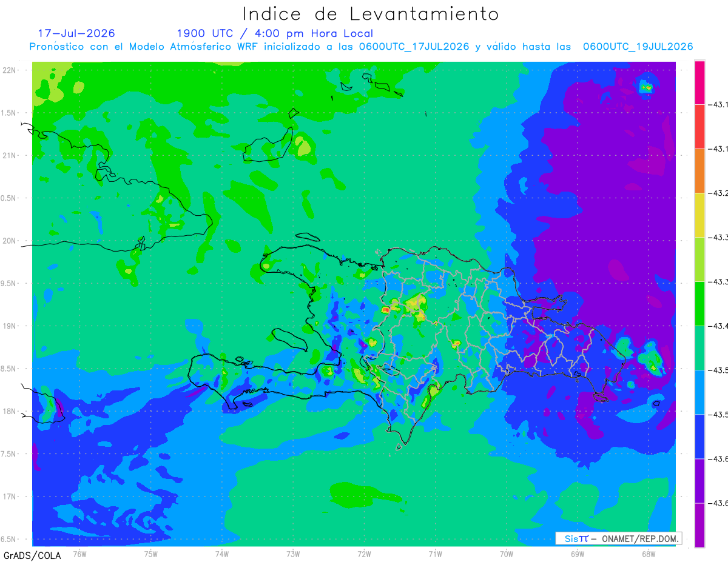
Task: Click the '72W' longitude label
Action: 364,554
